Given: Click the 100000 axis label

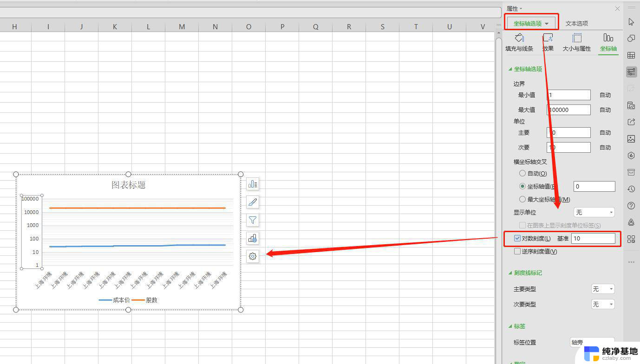Looking at the screenshot, I should pyautogui.click(x=30, y=199).
